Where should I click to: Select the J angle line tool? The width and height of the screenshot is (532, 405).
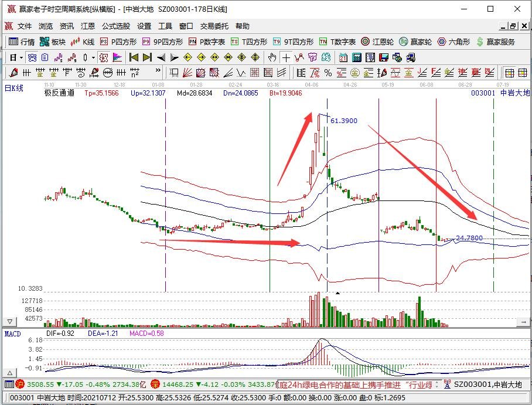pos(422,73)
